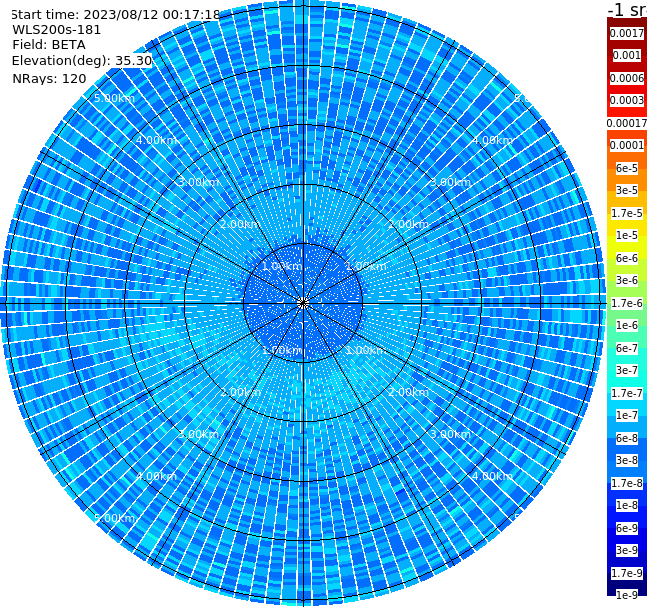
Task: Click the lower-left 3.00km range ring label
Action: (198, 434)
